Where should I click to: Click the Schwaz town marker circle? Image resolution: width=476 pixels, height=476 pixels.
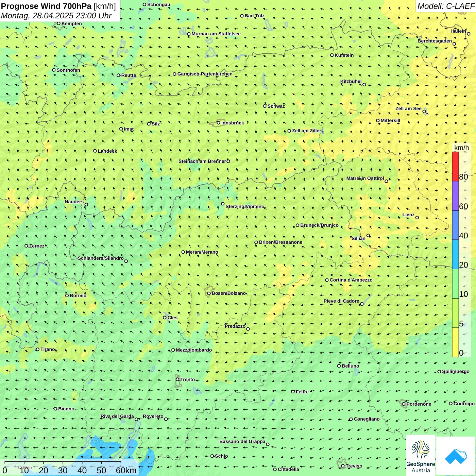click(x=265, y=106)
